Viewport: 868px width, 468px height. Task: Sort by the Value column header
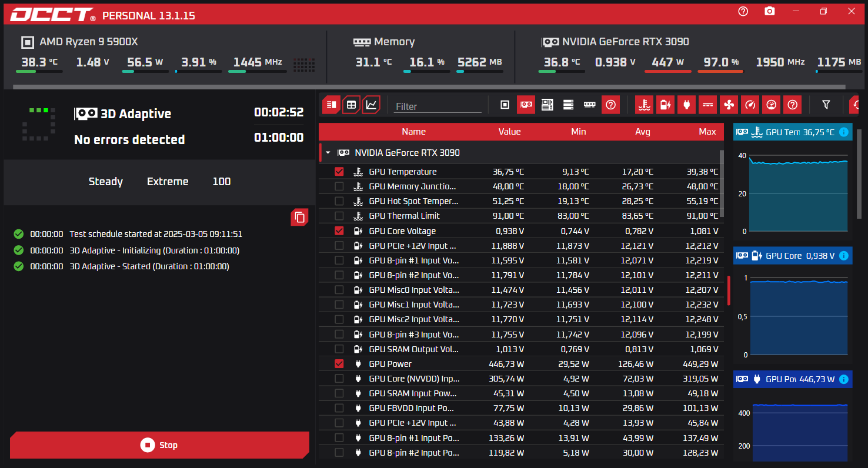coord(509,132)
